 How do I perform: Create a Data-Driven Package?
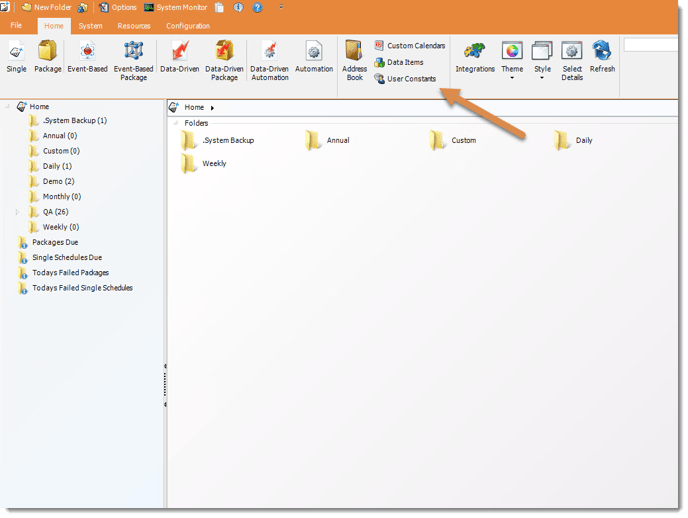224,61
